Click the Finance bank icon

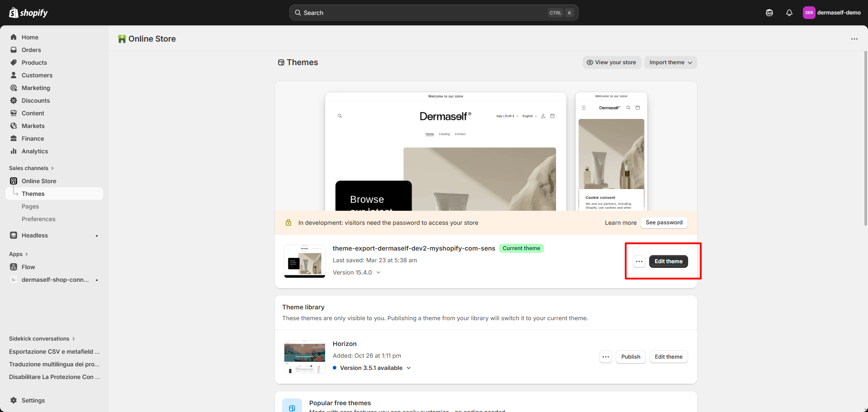point(14,138)
